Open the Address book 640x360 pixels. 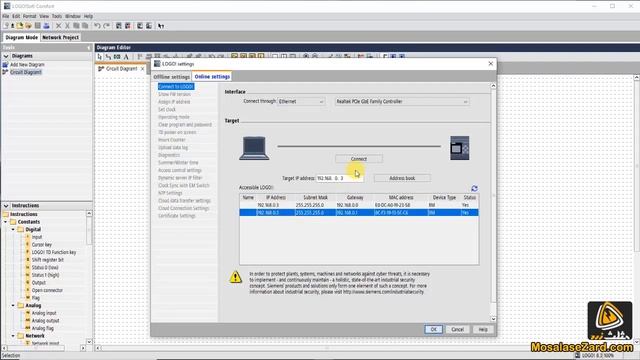402,178
